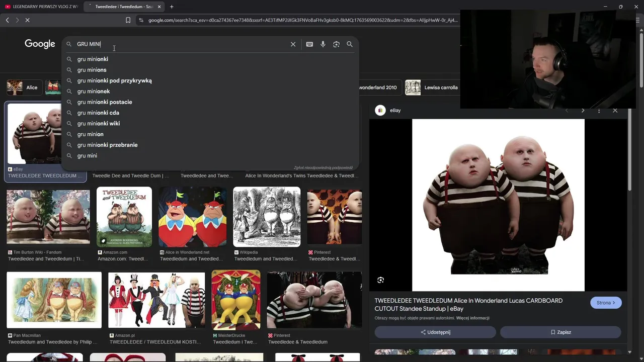
Task: Go back with the browser back arrow
Action: click(x=7, y=20)
